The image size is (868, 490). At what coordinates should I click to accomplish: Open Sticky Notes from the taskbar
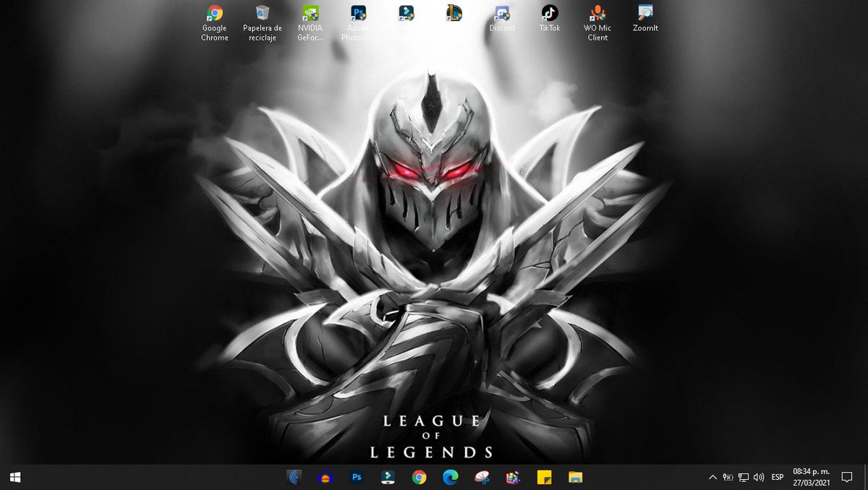544,477
